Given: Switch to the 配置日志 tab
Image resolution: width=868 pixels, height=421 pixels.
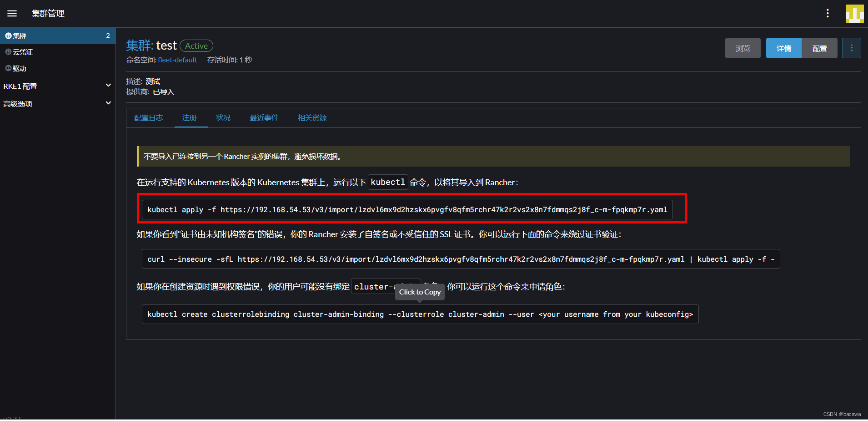Looking at the screenshot, I should 149,118.
